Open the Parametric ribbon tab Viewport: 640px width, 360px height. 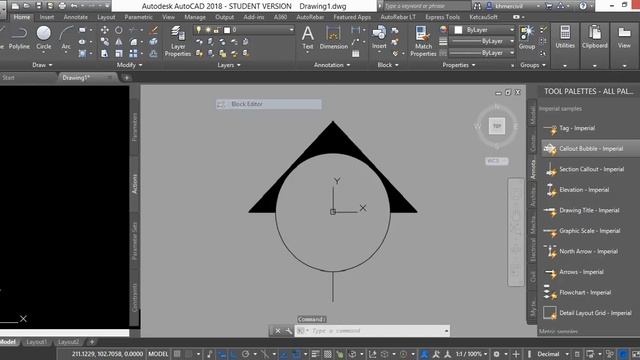[138, 17]
